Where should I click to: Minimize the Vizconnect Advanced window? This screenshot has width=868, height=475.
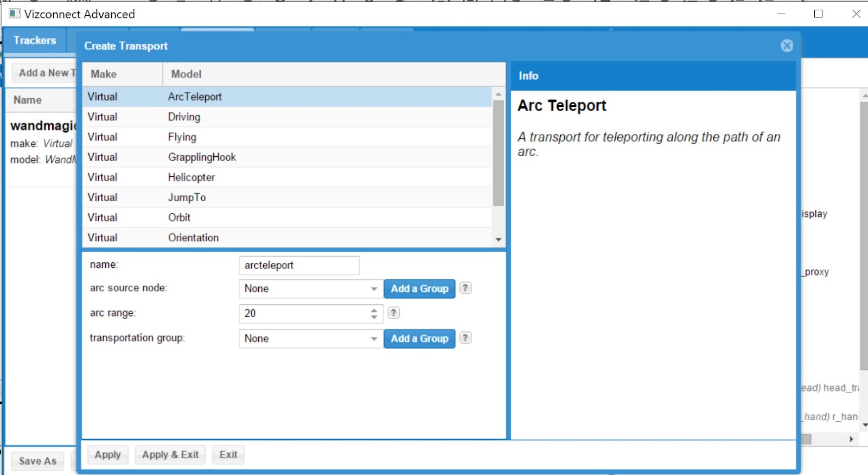pyautogui.click(x=781, y=14)
